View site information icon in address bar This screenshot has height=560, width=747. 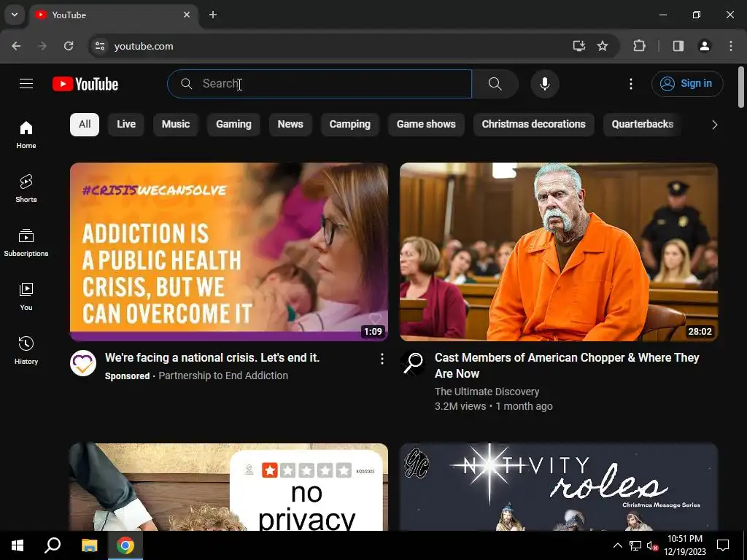tap(100, 46)
